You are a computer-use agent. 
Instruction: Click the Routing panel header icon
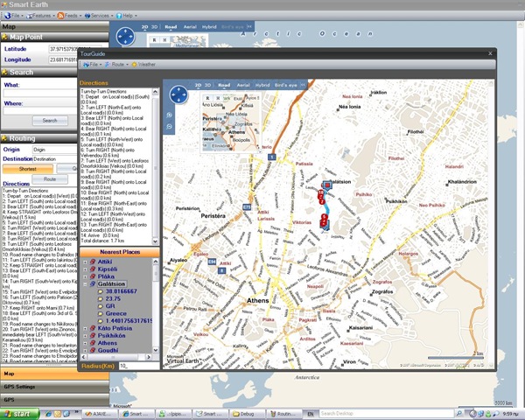coord(4,138)
